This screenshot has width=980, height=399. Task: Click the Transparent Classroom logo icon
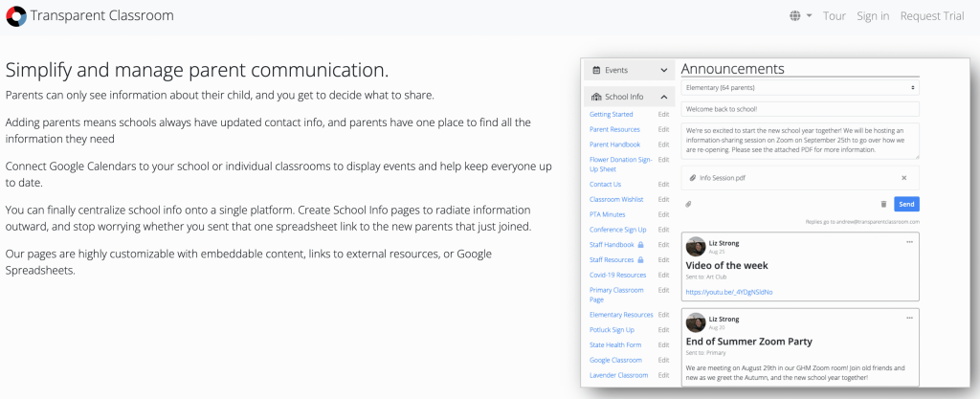pos(15,16)
